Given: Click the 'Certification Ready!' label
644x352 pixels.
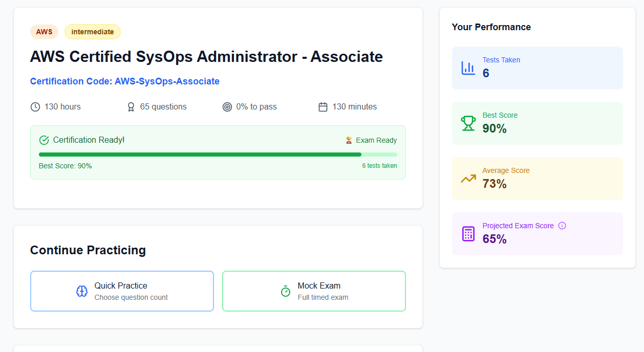Looking at the screenshot, I should pos(89,140).
